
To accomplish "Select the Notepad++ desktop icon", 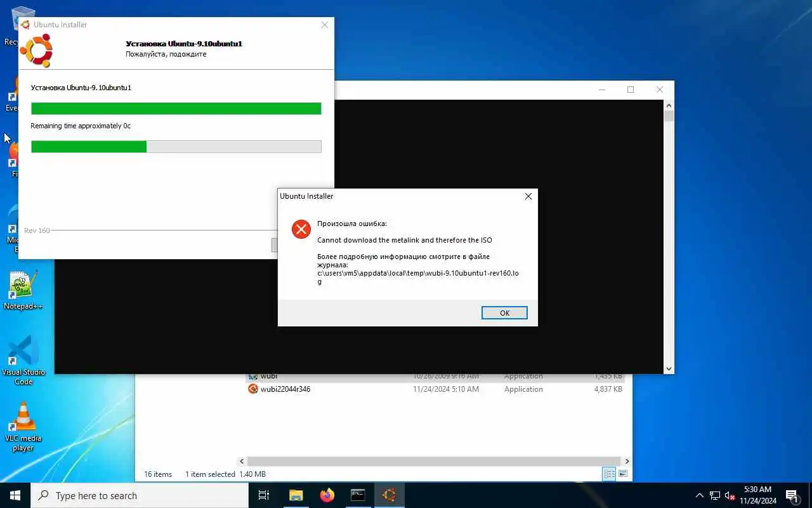I will click(x=23, y=291).
